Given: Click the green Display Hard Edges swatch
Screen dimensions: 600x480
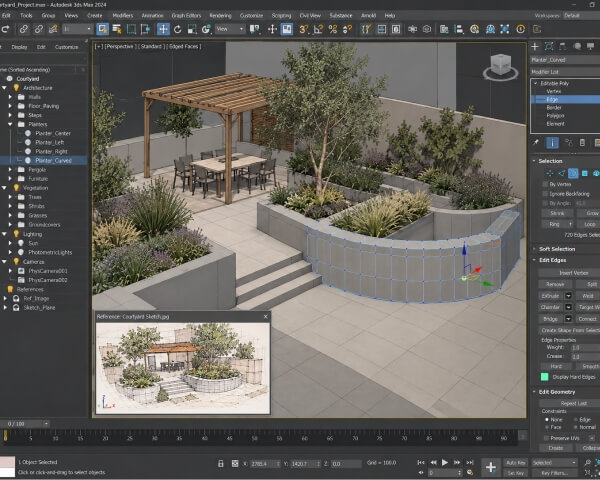Looking at the screenshot, I should coord(545,377).
